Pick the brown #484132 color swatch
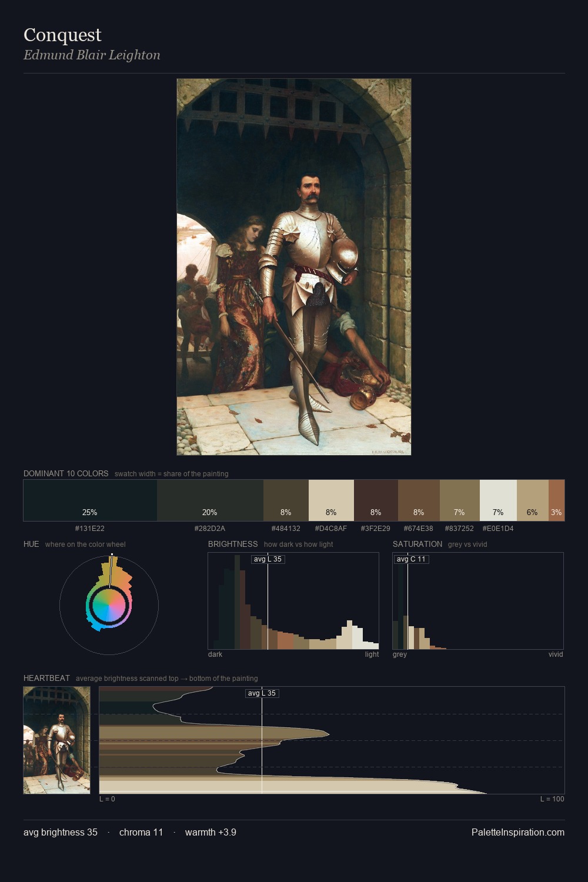This screenshot has width=588, height=882. 286,500
